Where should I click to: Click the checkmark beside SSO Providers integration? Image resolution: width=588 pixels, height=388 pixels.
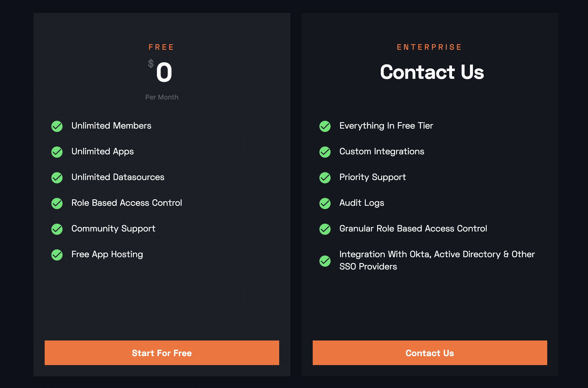point(324,261)
